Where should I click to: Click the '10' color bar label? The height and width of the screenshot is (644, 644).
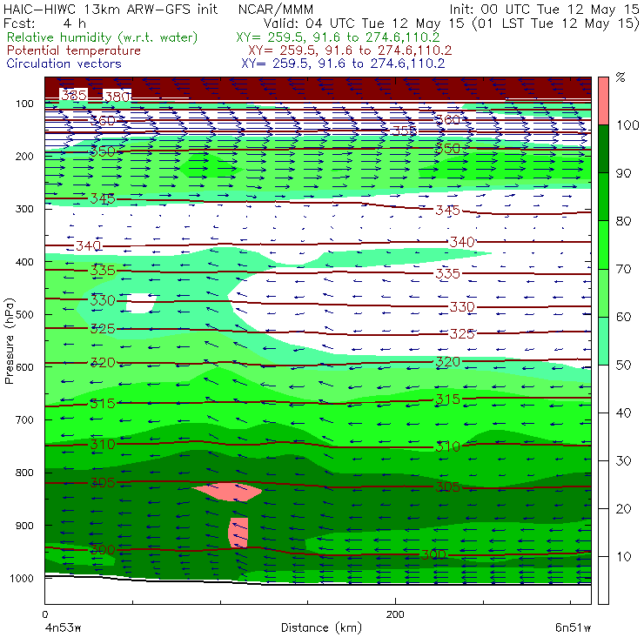tap(623, 557)
